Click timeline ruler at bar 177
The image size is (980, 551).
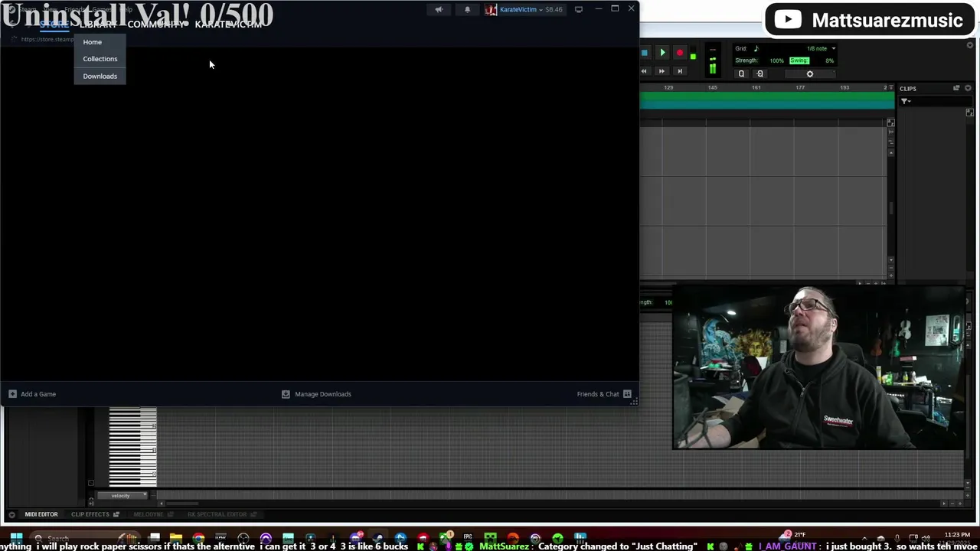pos(800,87)
